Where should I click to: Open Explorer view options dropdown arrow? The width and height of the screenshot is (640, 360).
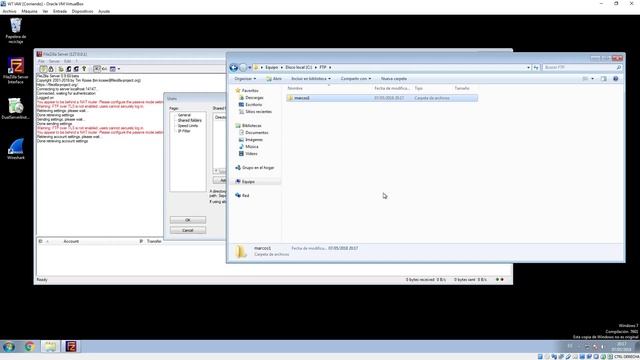(x=593, y=78)
